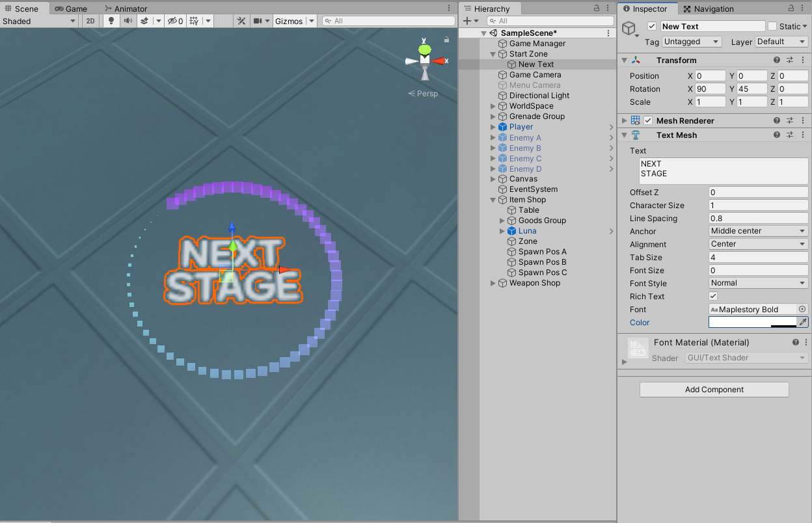The height and width of the screenshot is (523, 812).
Task: Click the Gizmos button
Action: coord(289,21)
